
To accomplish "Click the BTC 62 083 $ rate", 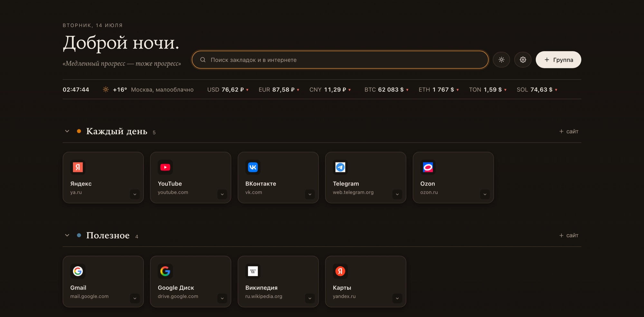I will pos(386,90).
